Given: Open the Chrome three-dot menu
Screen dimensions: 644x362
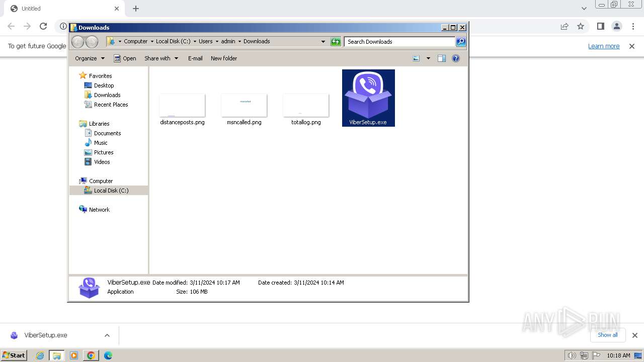Looking at the screenshot, I should (633, 26).
